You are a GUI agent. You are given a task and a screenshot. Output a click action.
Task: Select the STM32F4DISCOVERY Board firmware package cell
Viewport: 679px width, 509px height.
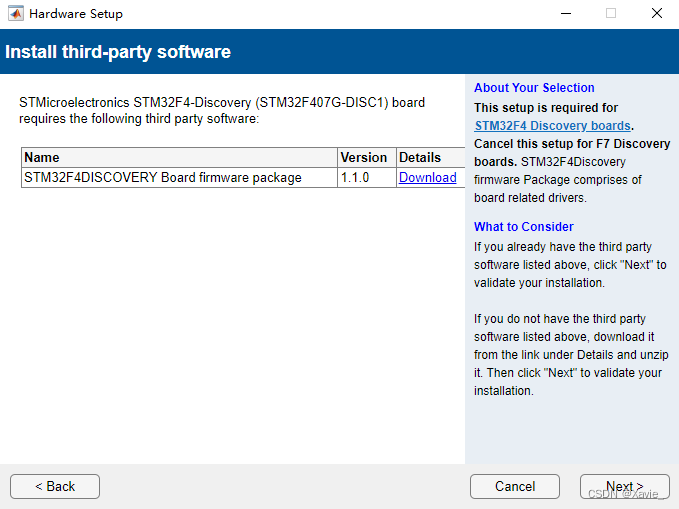click(179, 178)
